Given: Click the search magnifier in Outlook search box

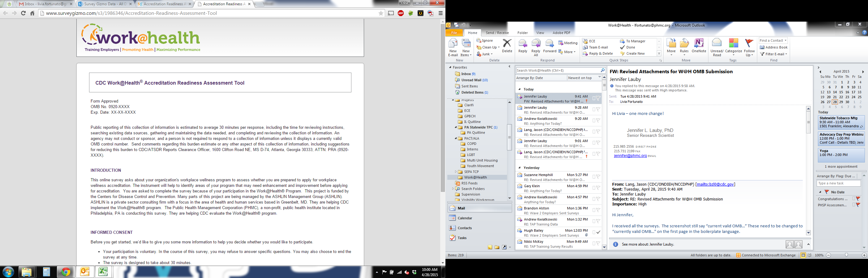Looking at the screenshot, I should pyautogui.click(x=603, y=70).
